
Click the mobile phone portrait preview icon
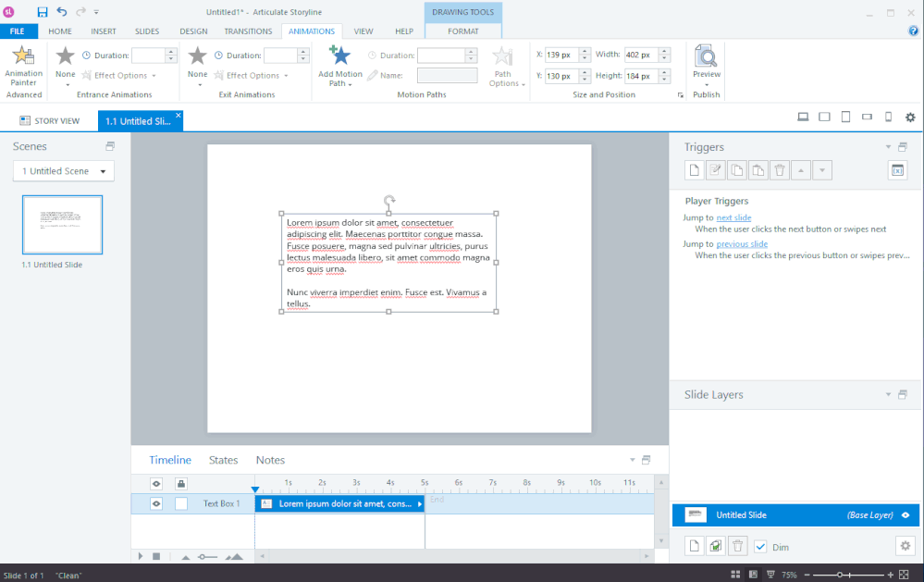888,118
